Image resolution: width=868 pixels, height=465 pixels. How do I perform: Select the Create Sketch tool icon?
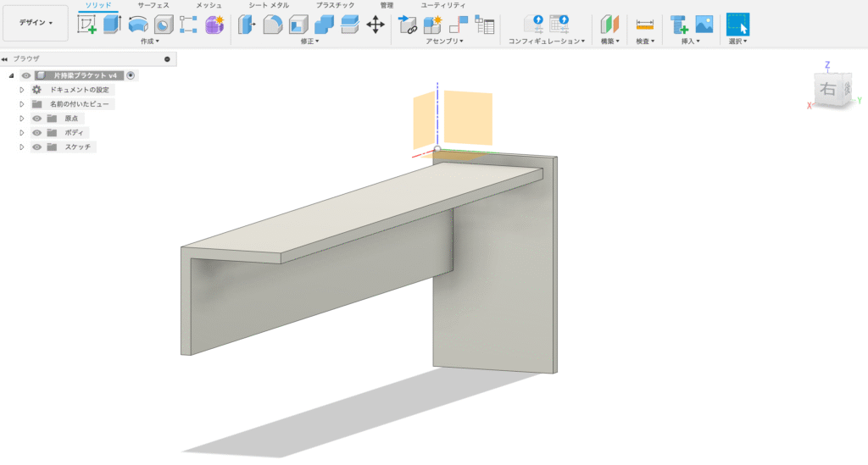[86, 25]
